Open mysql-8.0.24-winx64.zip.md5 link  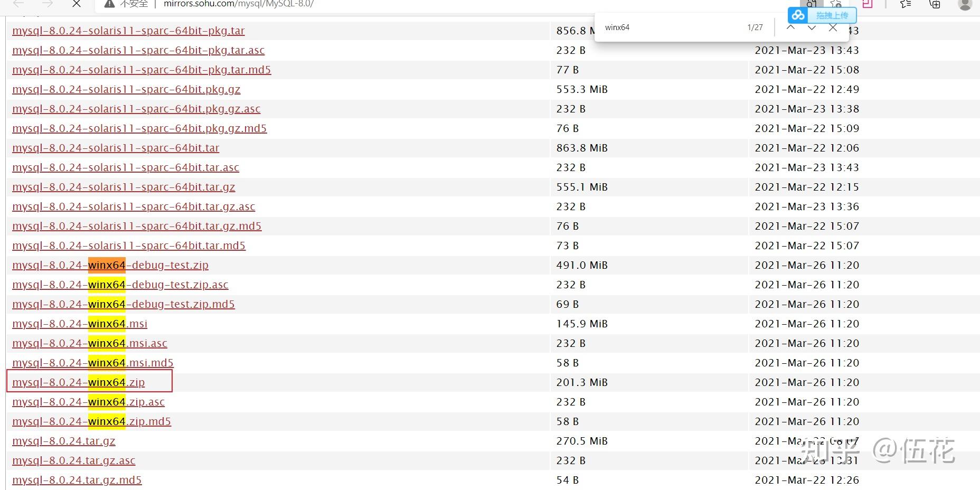click(x=92, y=421)
